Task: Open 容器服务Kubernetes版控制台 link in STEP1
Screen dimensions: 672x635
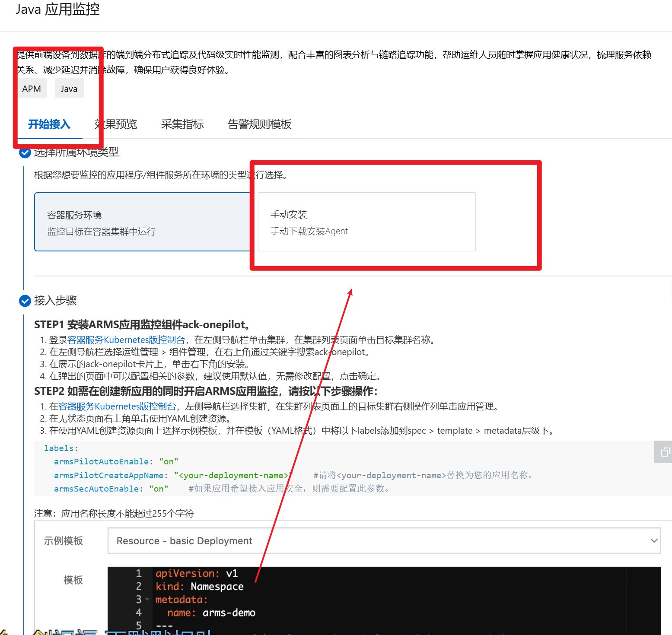Action: click(x=126, y=340)
